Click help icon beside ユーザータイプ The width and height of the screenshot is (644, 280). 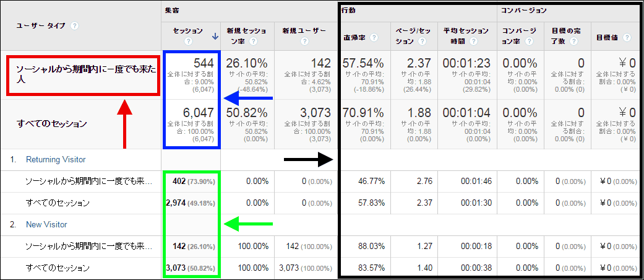point(74,25)
